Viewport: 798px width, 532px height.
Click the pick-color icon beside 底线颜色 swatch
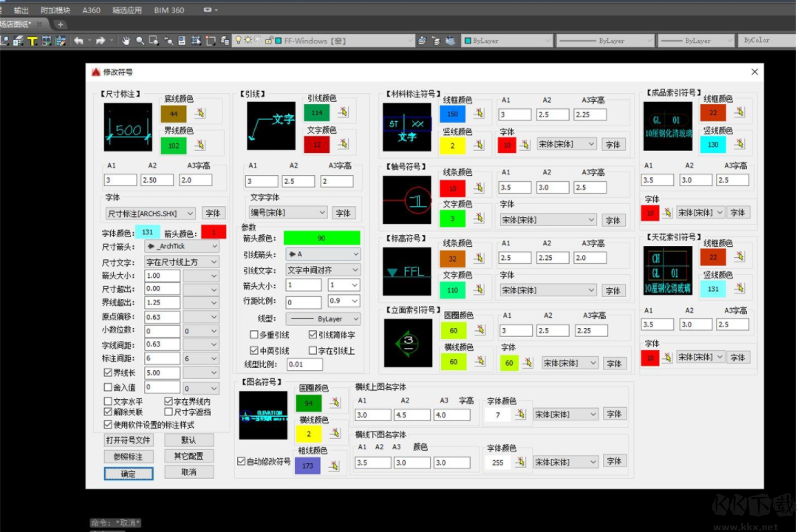201,114
